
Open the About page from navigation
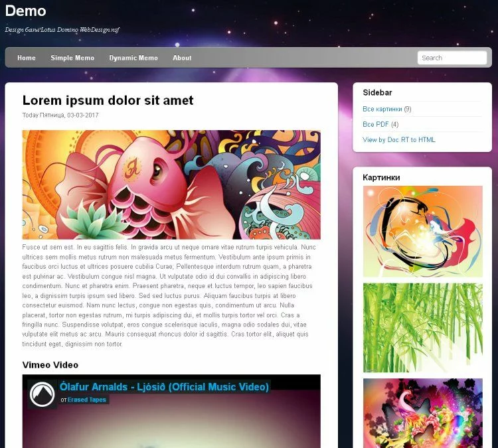[x=182, y=58]
